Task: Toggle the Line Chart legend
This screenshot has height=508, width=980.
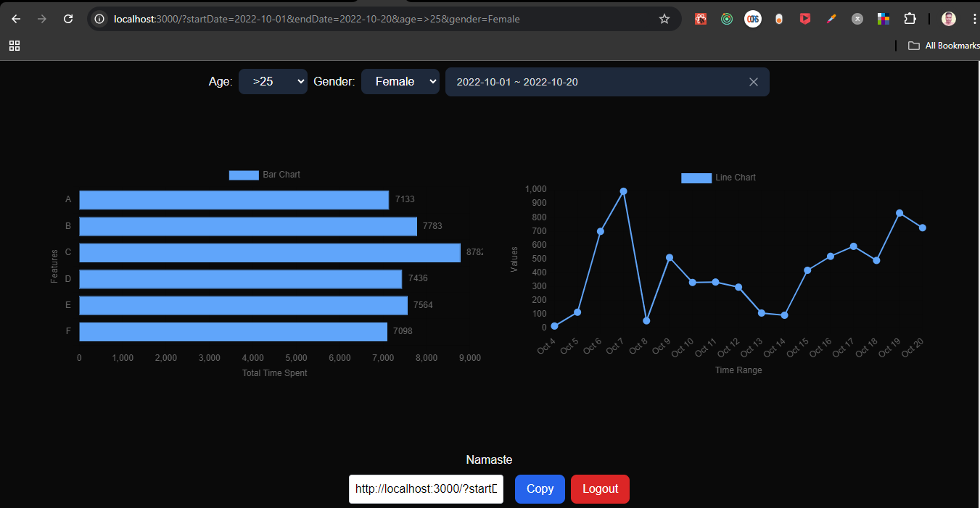Action: (x=718, y=177)
